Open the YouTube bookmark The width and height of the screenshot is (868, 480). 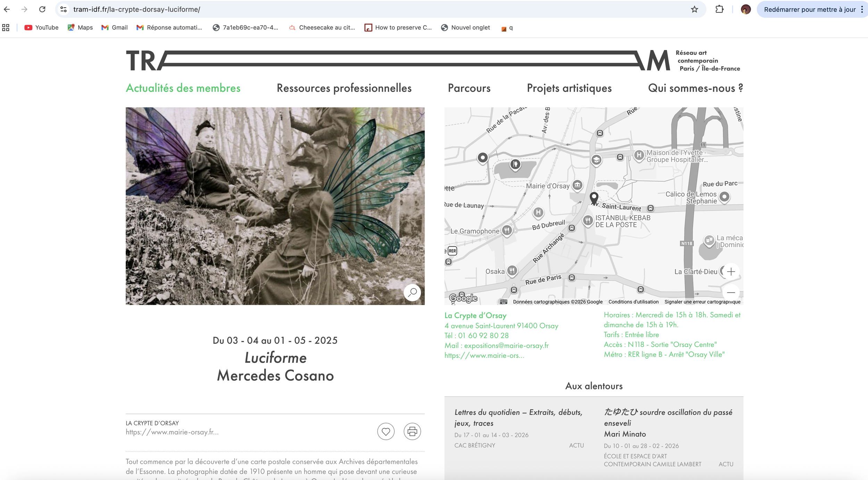(42, 27)
